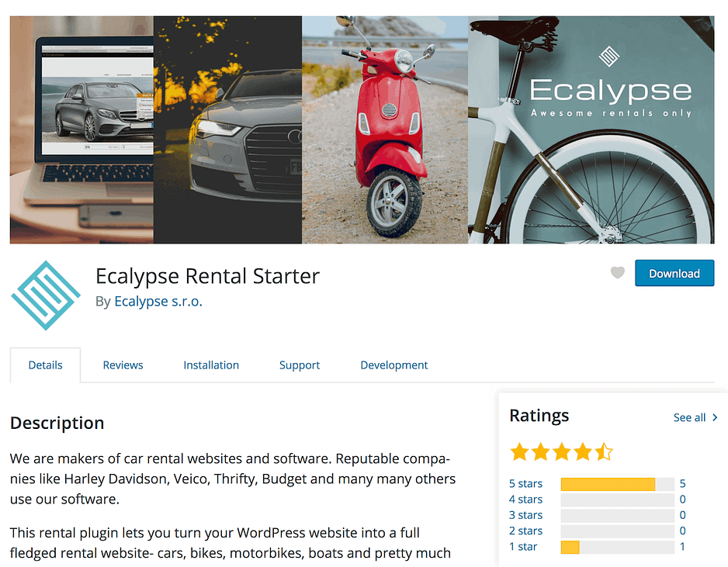Click the heart favorite icon

click(x=617, y=273)
